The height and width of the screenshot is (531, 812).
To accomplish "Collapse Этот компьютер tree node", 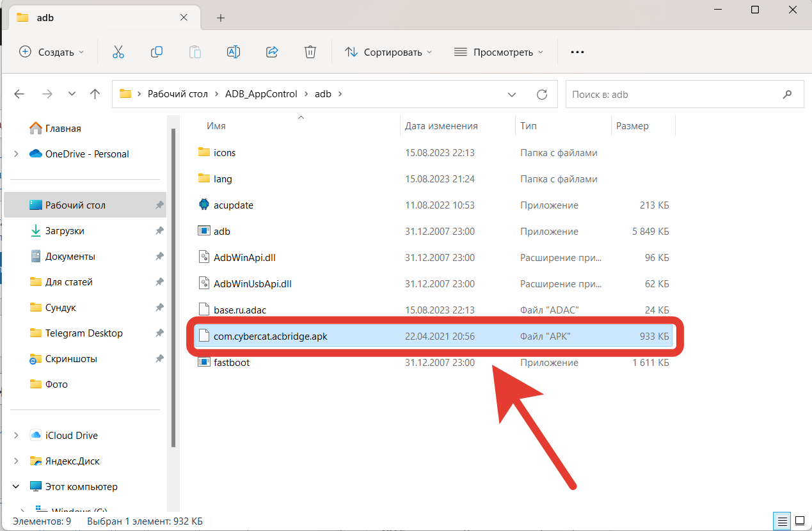I will [17, 486].
